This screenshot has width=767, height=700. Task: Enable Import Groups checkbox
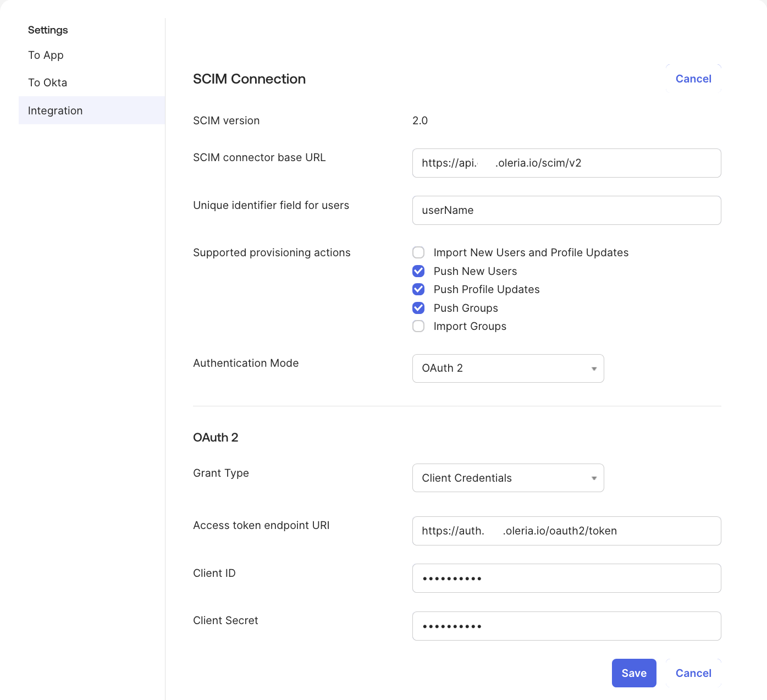418,326
